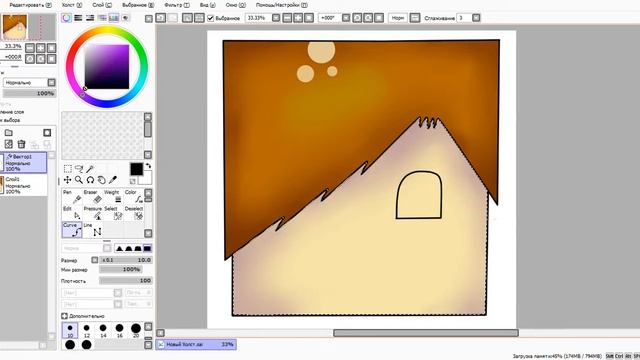The height and width of the screenshot is (360, 640).
Task: Open the Выбранное menu
Action: (x=138, y=5)
